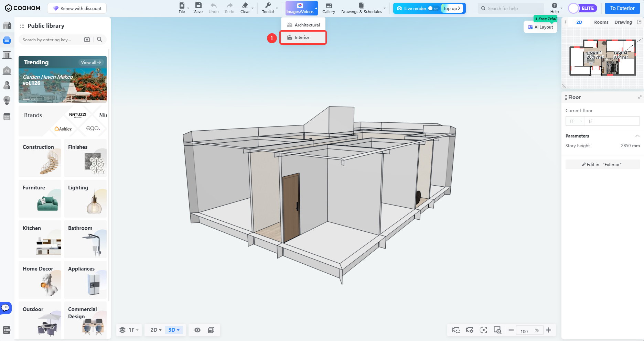Pop out the minimap panel
This screenshot has width=644, height=341.
tap(639, 22)
